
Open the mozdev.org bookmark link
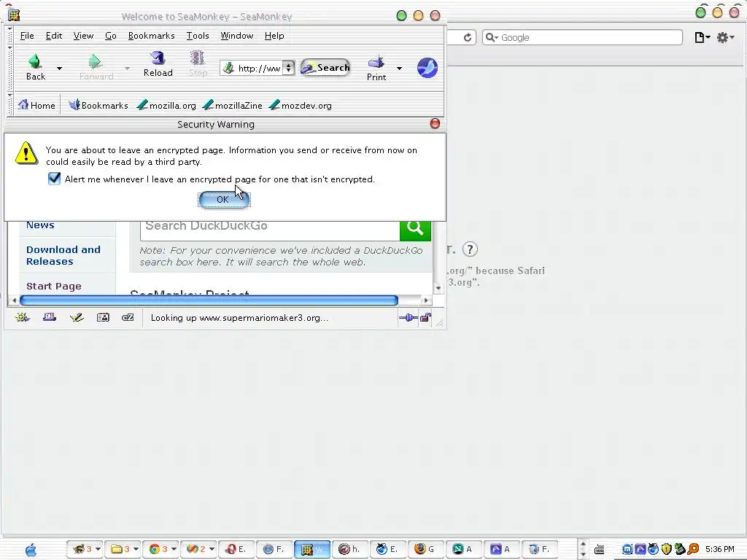coord(300,105)
